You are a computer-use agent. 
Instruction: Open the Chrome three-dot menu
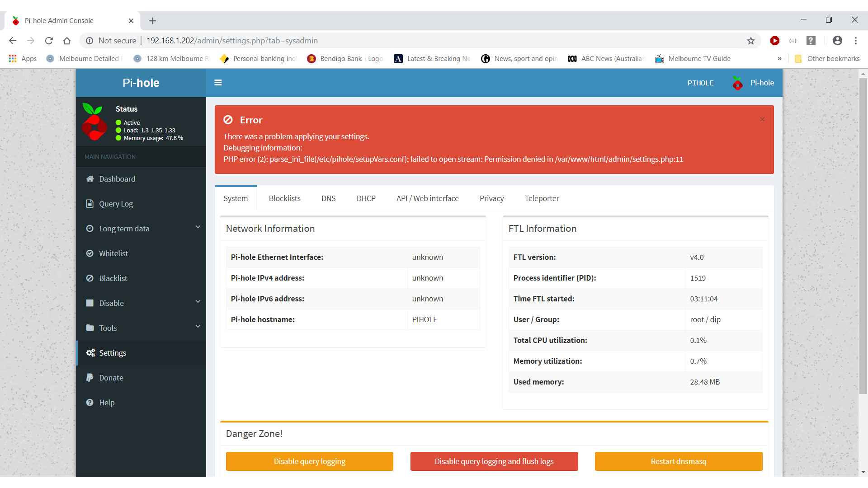coord(856,41)
